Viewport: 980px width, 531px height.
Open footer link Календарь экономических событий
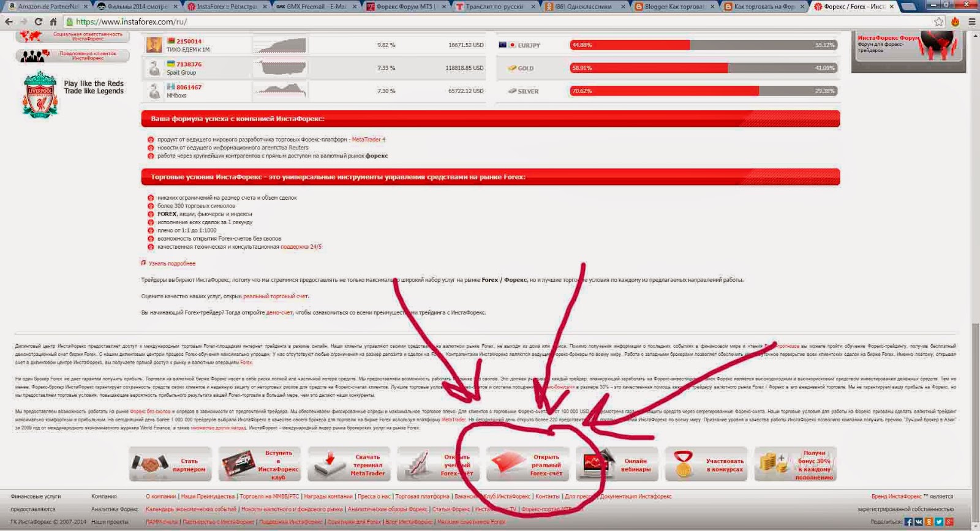click(191, 509)
